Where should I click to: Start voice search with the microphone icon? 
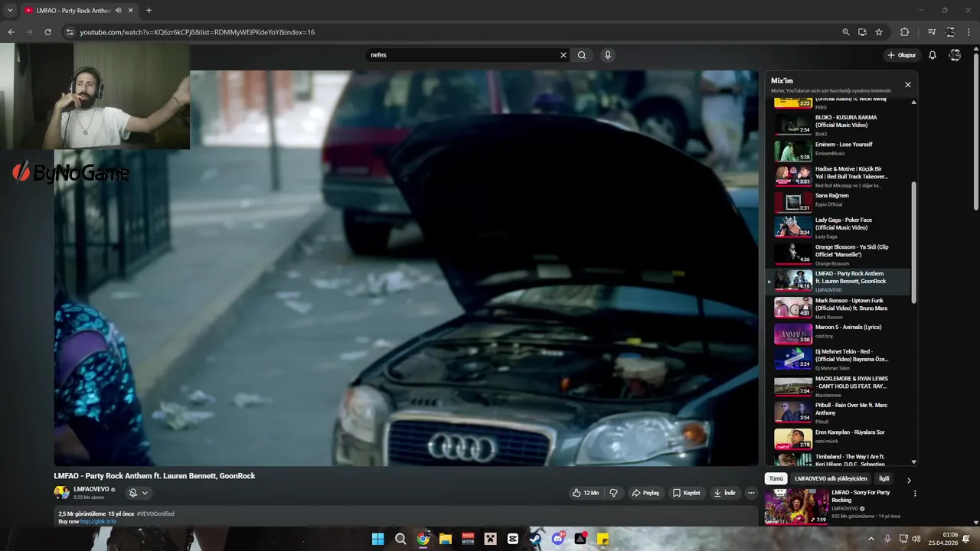[608, 55]
